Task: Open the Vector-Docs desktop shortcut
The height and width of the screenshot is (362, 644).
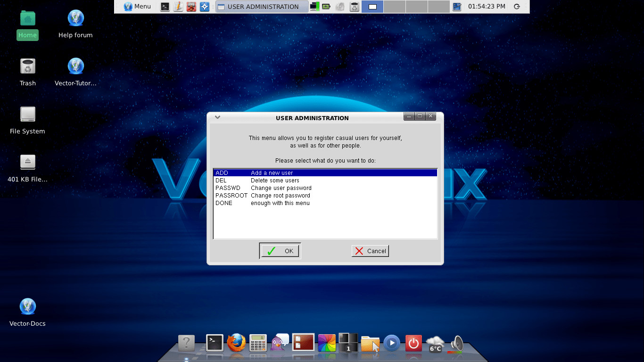Action: pyautogui.click(x=27, y=312)
